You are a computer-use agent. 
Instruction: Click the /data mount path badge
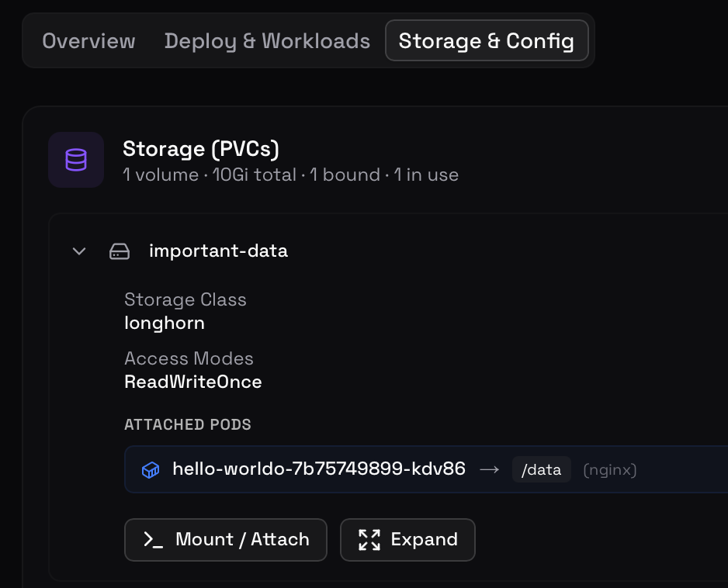(542, 469)
